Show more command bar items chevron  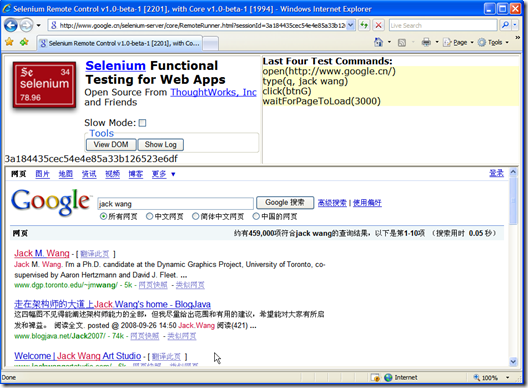click(x=518, y=38)
